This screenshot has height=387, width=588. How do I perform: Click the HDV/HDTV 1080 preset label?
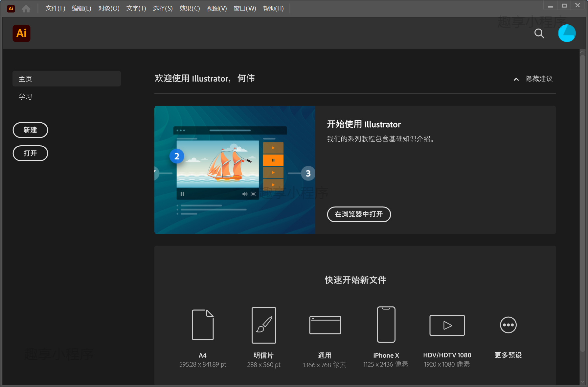(x=447, y=355)
